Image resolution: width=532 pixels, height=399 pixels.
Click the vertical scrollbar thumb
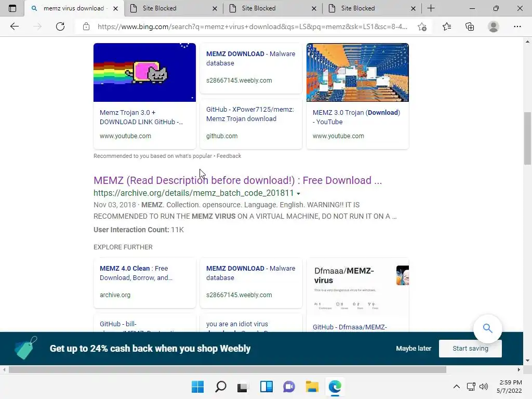pyautogui.click(x=527, y=138)
